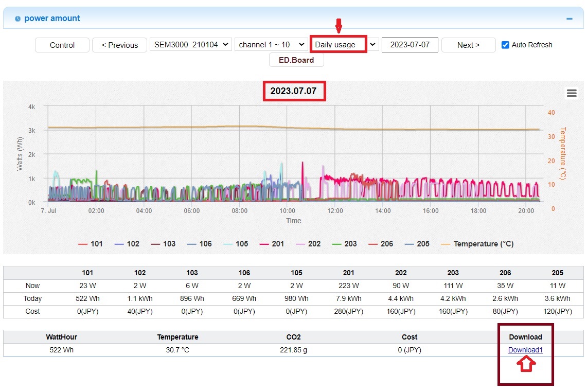Select the 280(JPY) Cost value
The width and height of the screenshot is (587, 392).
click(x=348, y=311)
